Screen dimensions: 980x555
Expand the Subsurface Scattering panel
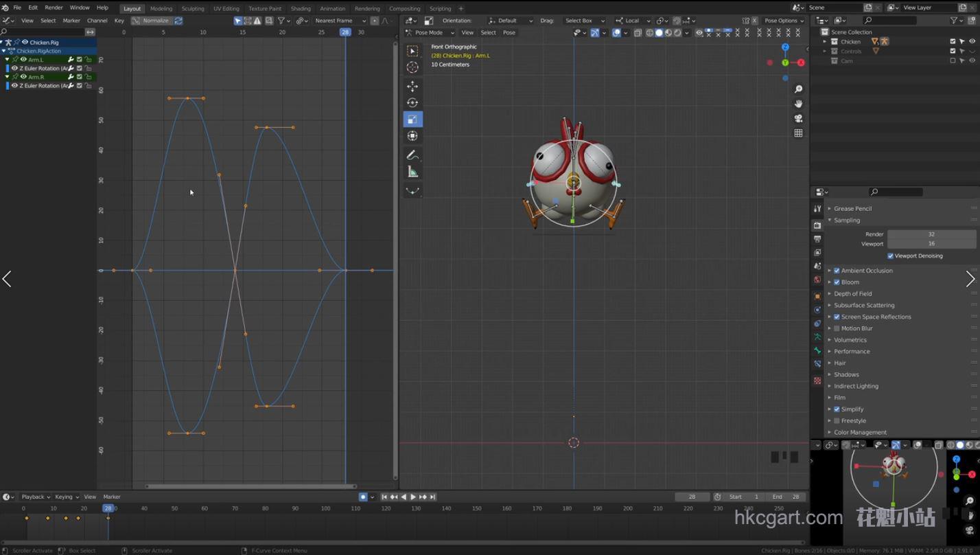tap(864, 305)
